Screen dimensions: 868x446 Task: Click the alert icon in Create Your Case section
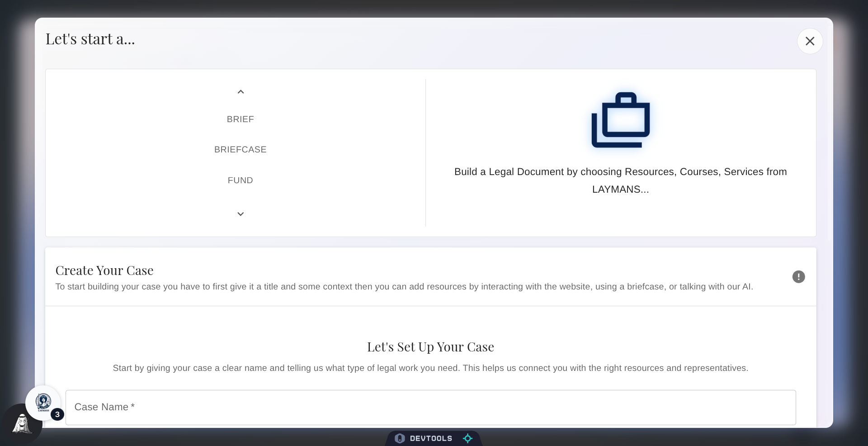tap(798, 276)
